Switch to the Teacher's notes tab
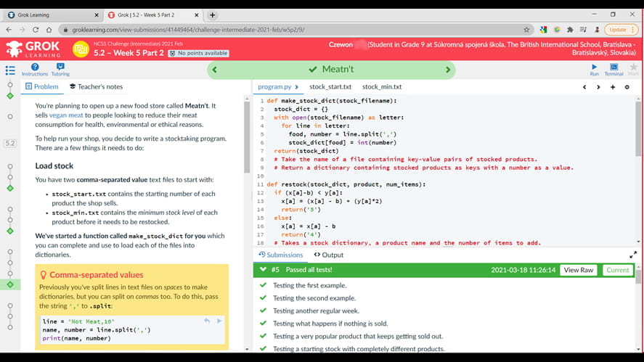The image size is (644, 362). tap(96, 87)
